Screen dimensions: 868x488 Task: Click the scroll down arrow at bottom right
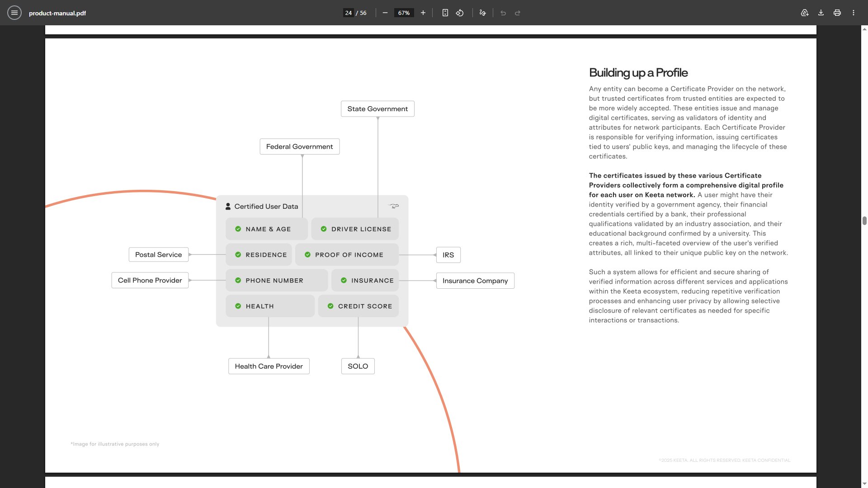(864, 484)
